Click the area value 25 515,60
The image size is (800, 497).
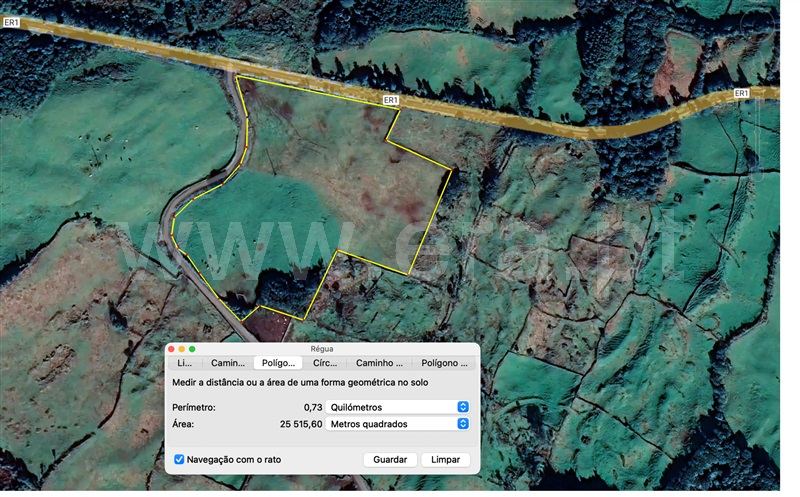(x=301, y=424)
